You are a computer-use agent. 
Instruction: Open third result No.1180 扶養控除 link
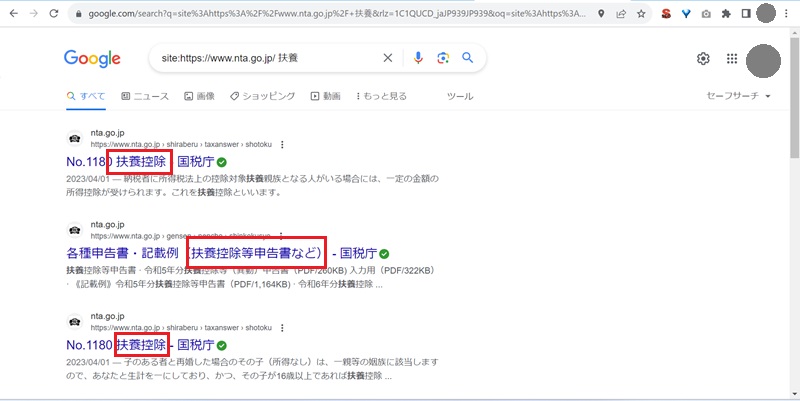(x=140, y=345)
